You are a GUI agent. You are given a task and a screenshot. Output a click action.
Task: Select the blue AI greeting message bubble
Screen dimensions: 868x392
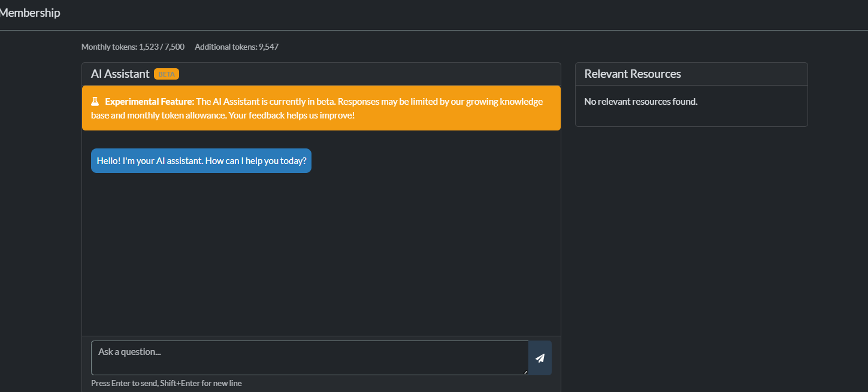pos(201,160)
